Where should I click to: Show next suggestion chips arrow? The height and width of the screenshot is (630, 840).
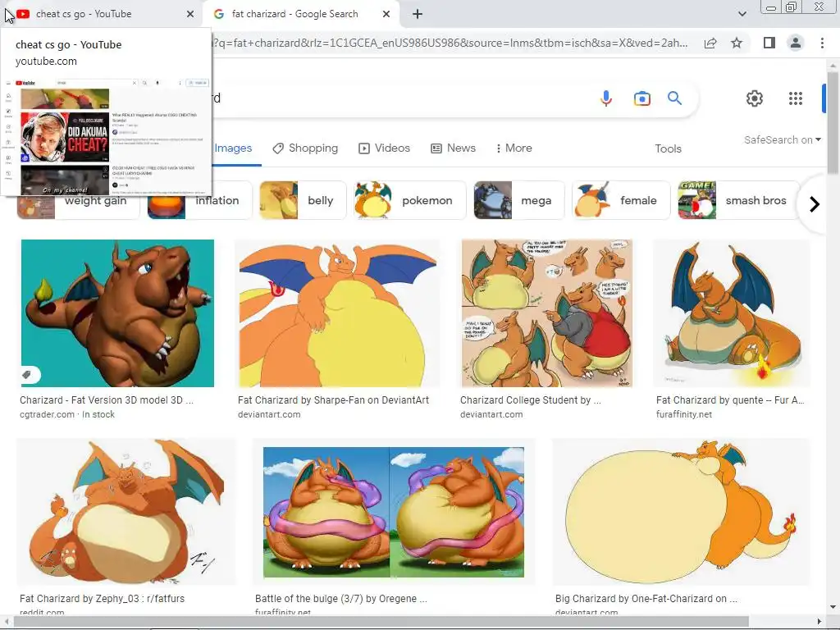(815, 204)
